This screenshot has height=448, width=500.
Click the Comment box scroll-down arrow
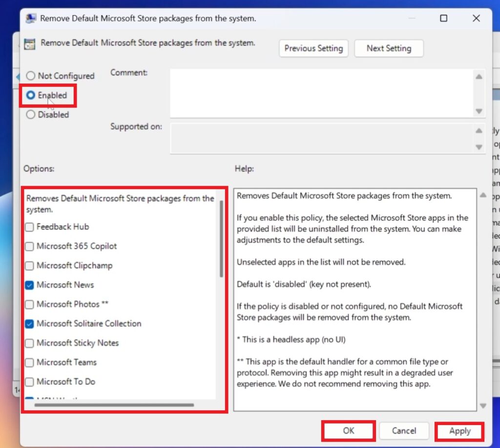(479, 111)
